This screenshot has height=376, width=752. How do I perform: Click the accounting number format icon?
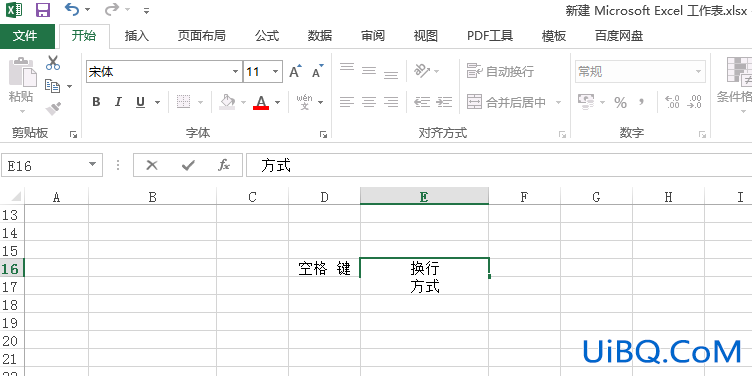[x=586, y=102]
